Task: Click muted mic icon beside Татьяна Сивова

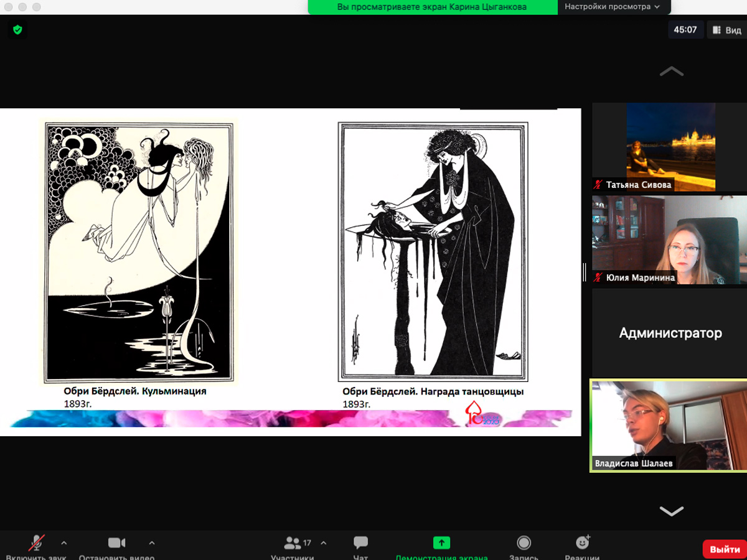Action: point(599,184)
